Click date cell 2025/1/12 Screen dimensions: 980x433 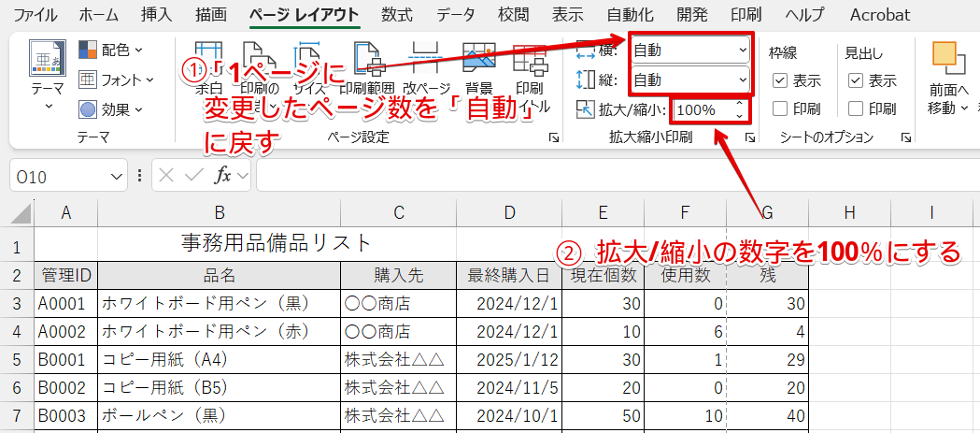pos(509,359)
